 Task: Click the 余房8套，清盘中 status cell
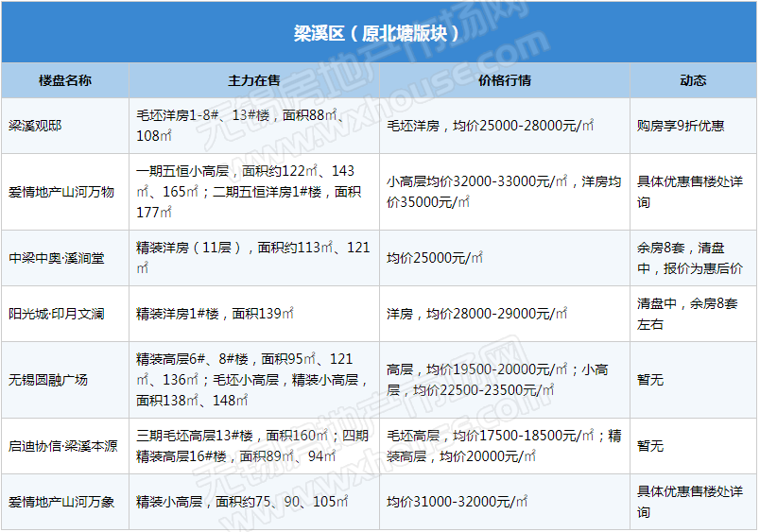coord(689,258)
